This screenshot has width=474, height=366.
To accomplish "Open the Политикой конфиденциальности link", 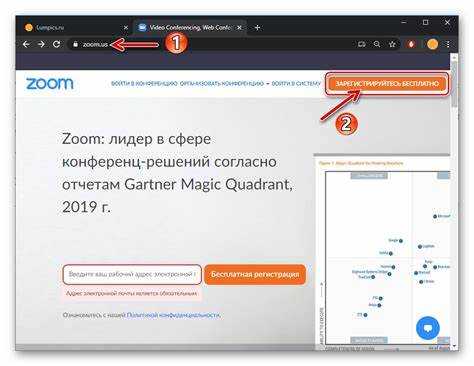I will [173, 315].
